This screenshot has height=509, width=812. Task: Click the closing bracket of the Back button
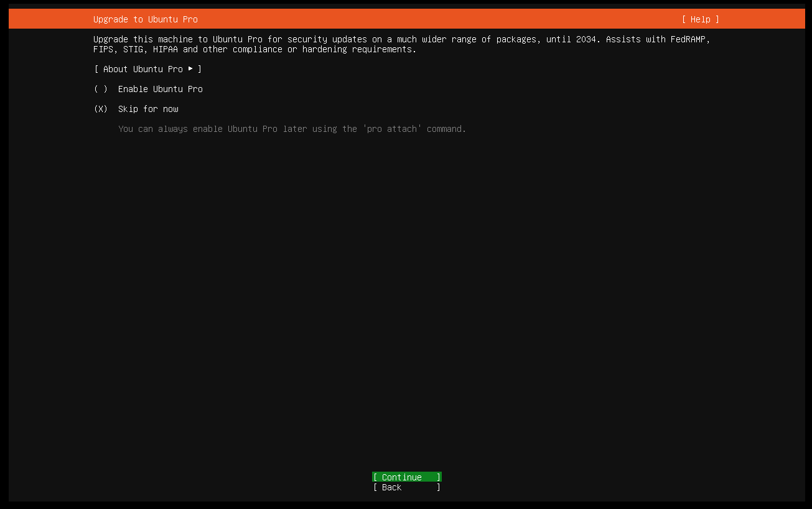pos(438,487)
